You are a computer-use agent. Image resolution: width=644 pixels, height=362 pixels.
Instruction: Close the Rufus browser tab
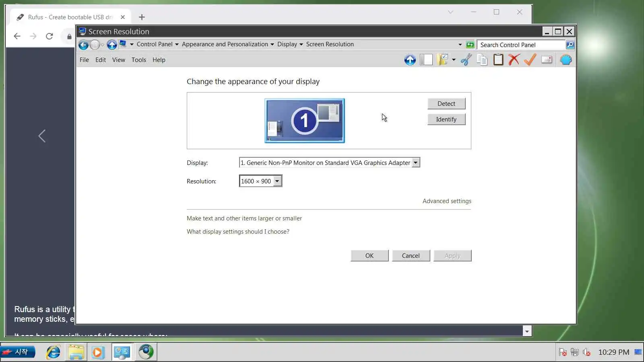point(123,17)
